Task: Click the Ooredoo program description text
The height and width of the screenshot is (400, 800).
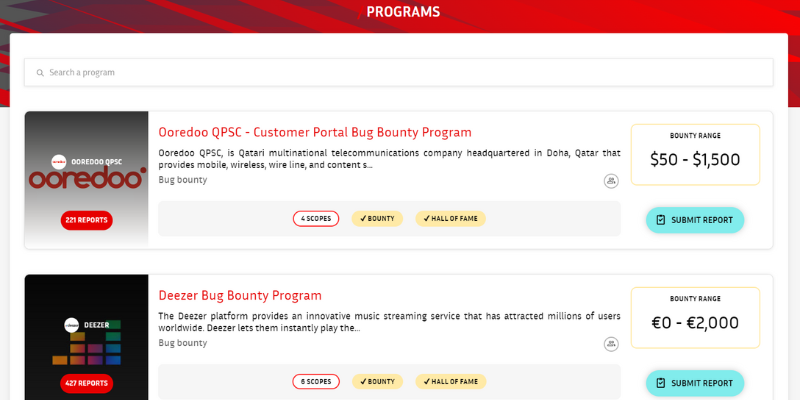Action: 389,159
